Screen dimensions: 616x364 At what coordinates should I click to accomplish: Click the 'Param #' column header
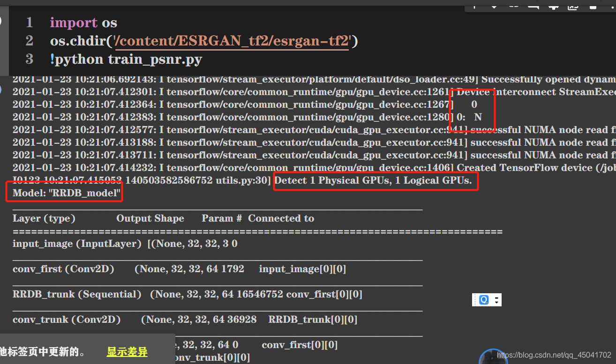coord(222,218)
